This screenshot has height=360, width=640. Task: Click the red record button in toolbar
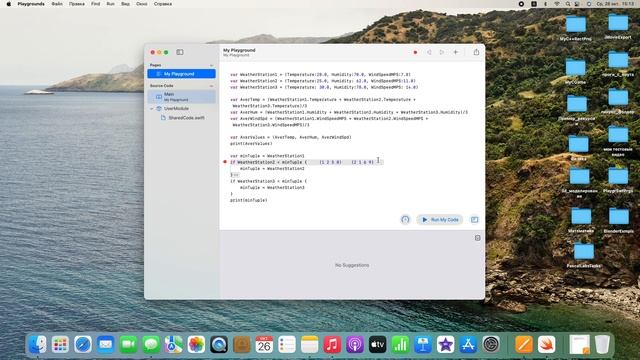(415, 52)
